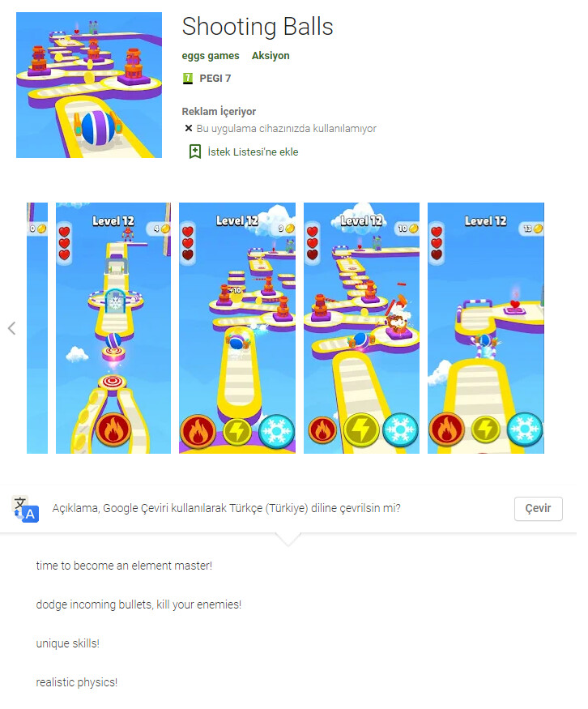Click the Çevir translate button
Image resolution: width=588 pixels, height=709 pixels.
click(x=539, y=509)
